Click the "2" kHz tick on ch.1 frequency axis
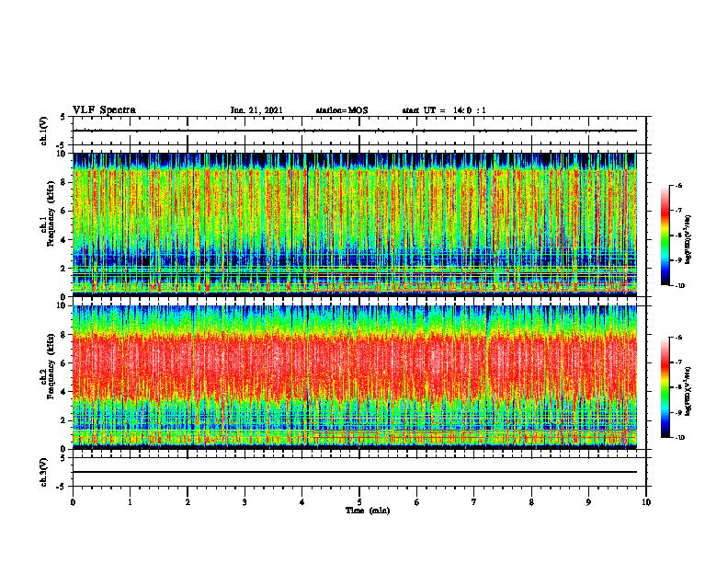 pyautogui.click(x=64, y=268)
